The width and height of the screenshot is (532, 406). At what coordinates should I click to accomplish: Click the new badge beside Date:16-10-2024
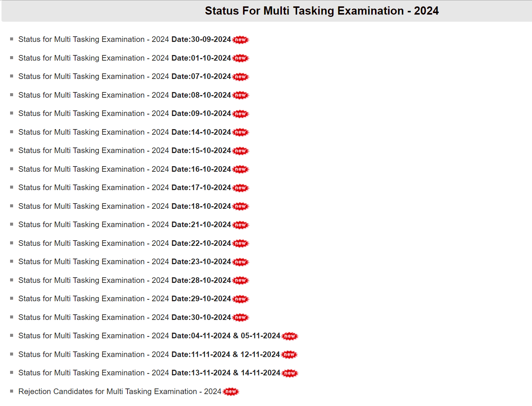click(240, 169)
